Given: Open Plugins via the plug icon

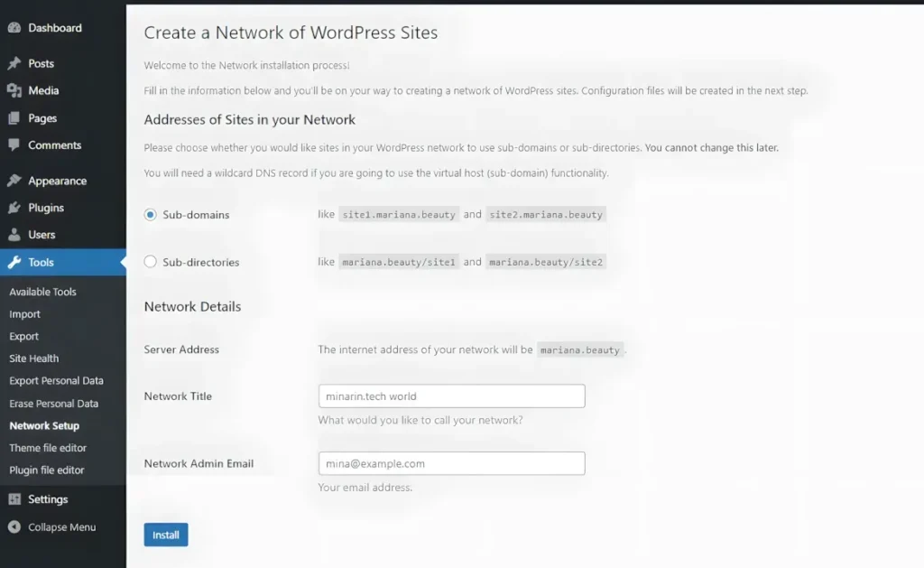Looking at the screenshot, I should pos(14,207).
